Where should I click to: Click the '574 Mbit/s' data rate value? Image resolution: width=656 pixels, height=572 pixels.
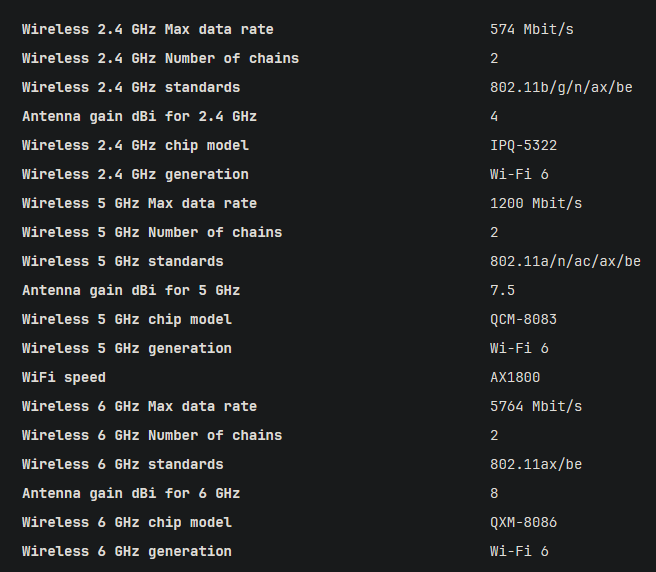coord(531,30)
